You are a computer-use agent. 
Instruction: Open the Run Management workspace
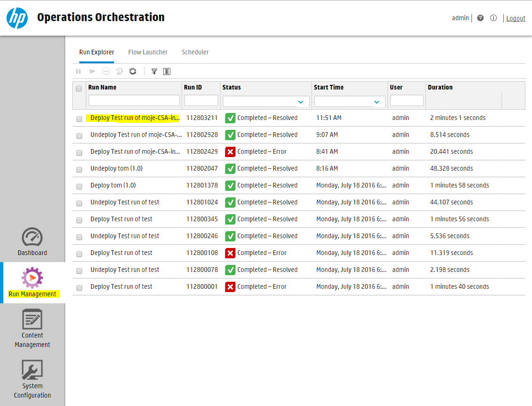pos(32,283)
